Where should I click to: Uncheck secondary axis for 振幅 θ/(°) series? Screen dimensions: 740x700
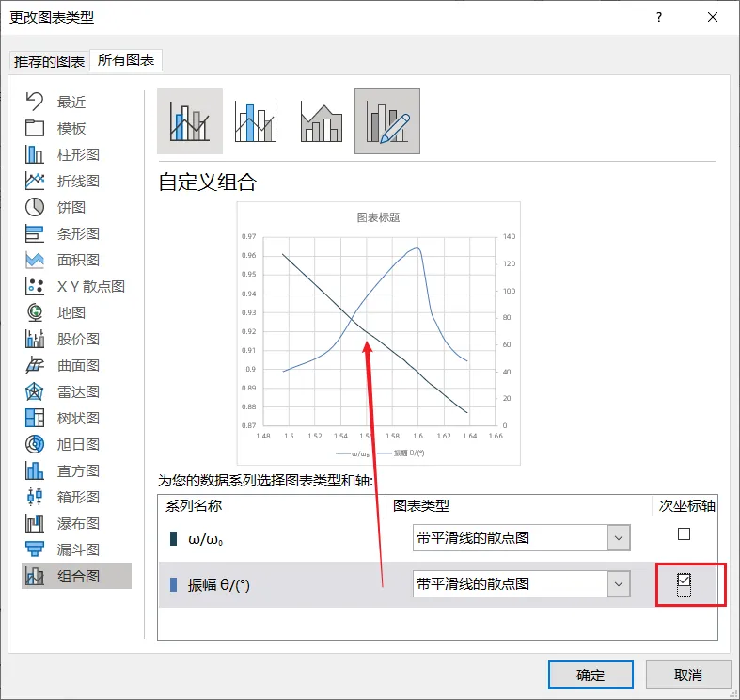pos(684,579)
